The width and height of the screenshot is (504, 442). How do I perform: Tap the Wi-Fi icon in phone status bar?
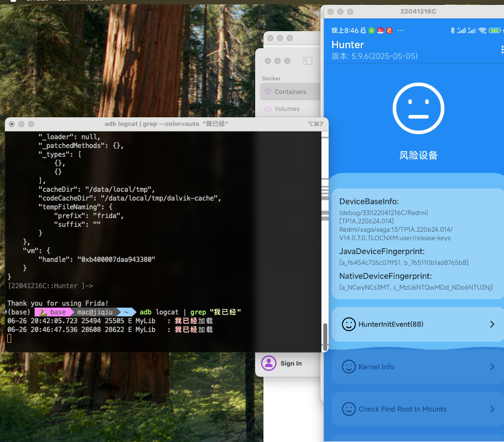tap(482, 30)
